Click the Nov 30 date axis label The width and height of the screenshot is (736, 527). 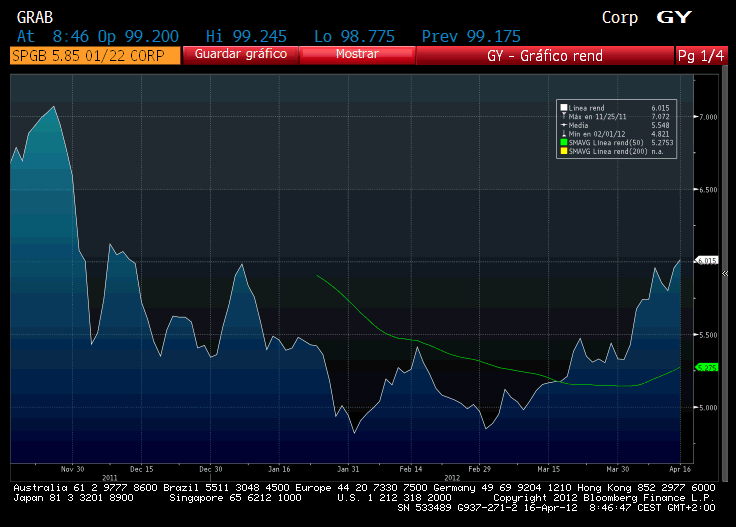(72, 469)
